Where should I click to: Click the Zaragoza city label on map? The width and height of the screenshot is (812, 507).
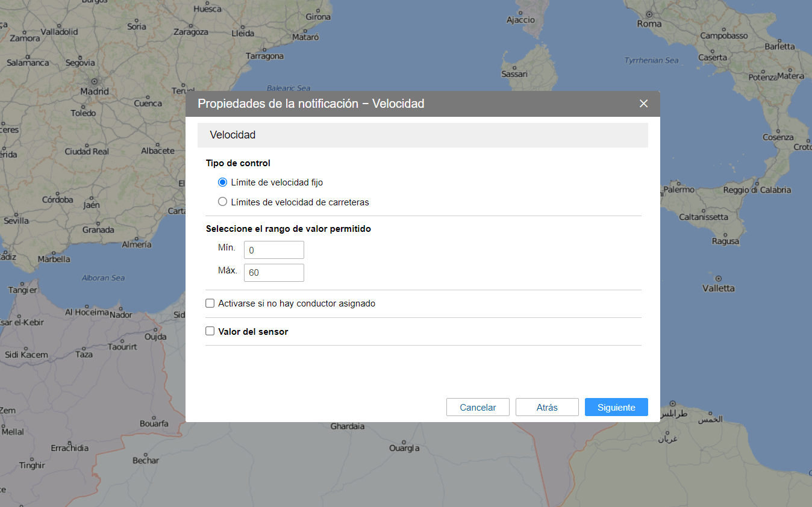point(190,32)
